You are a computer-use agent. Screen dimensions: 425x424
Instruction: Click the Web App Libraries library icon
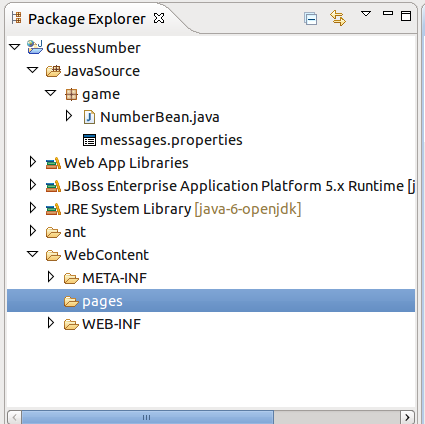coord(53,163)
